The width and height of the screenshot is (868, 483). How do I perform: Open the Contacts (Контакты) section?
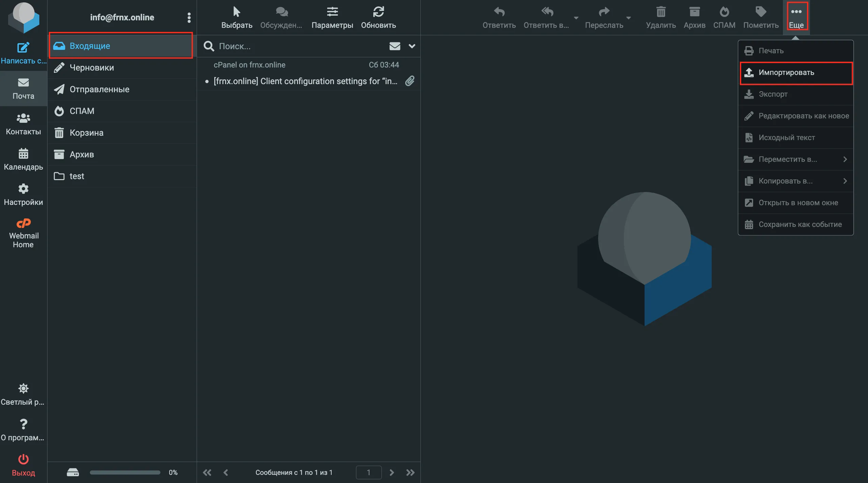click(x=23, y=124)
